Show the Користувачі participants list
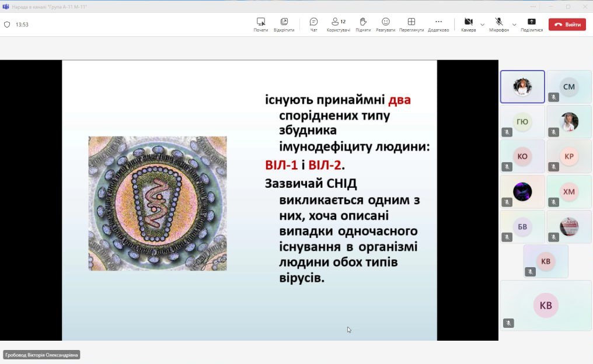 [x=338, y=24]
